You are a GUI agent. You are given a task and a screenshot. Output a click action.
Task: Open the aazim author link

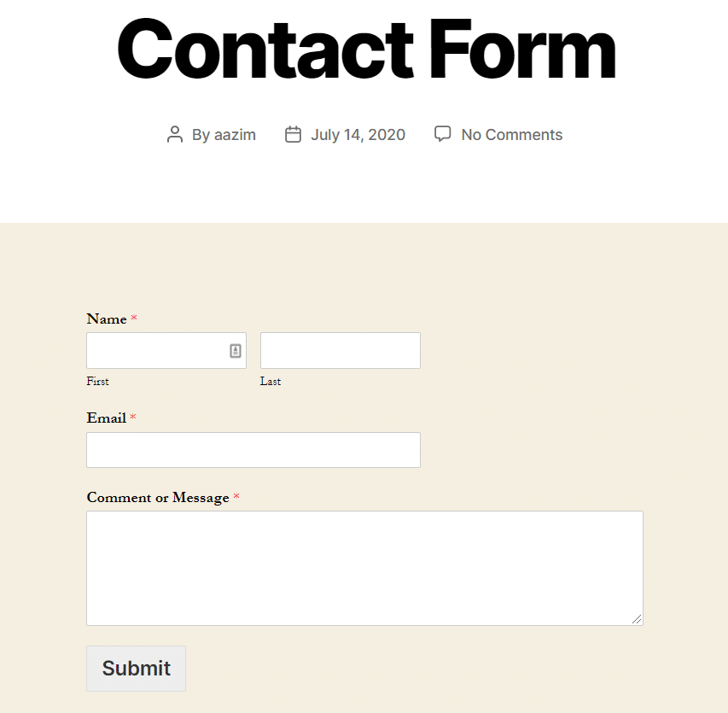(x=235, y=135)
